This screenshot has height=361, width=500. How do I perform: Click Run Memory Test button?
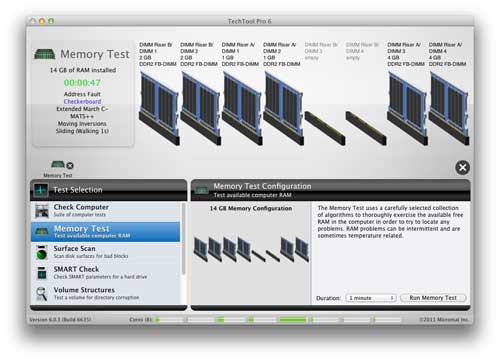[x=433, y=298]
